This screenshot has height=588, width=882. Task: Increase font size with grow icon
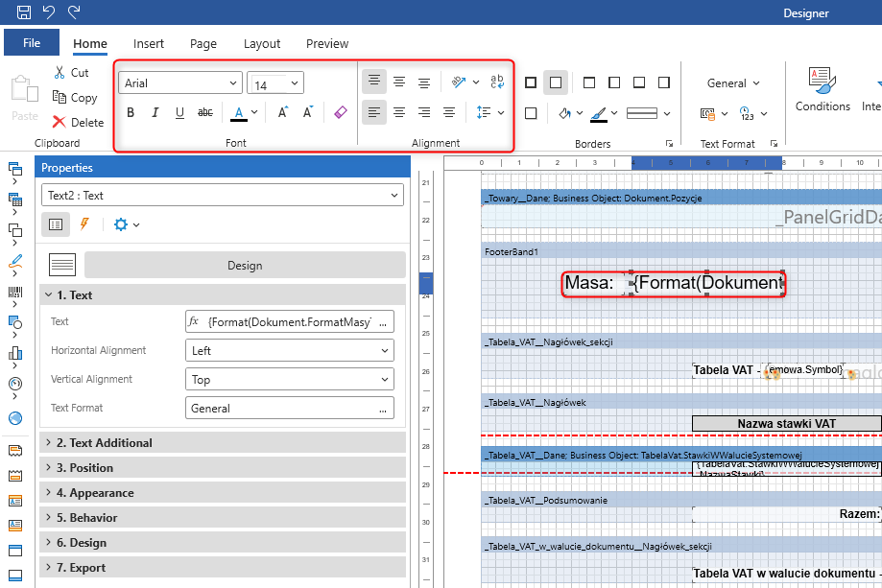pos(283,112)
